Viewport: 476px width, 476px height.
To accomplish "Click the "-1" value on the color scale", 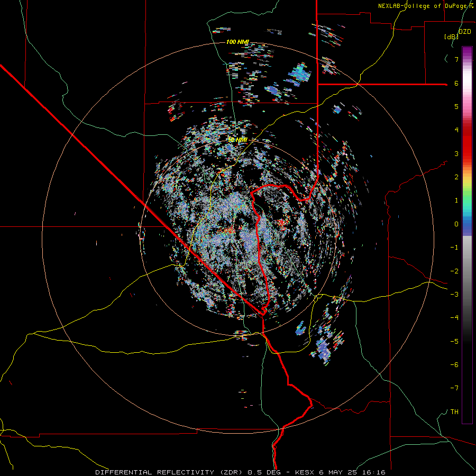I will point(454,248).
